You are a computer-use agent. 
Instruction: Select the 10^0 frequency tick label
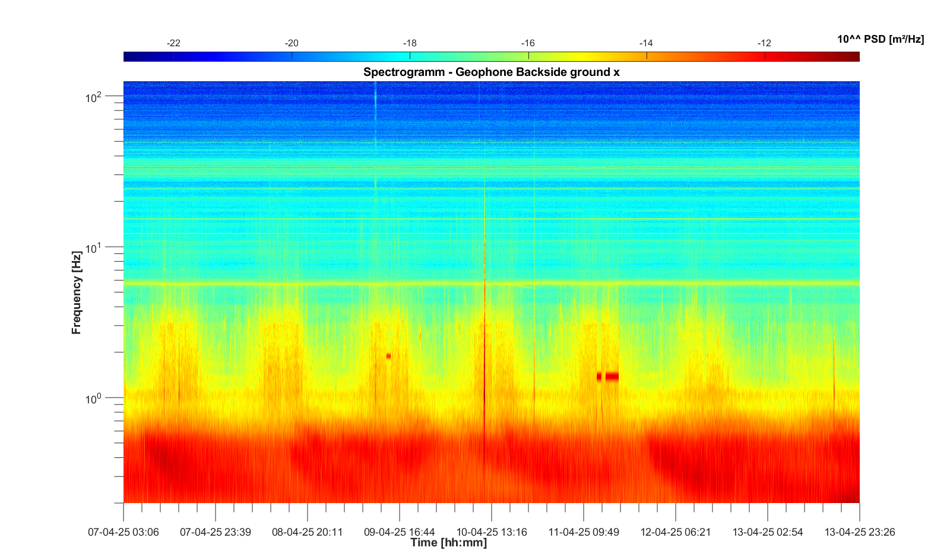coord(94,399)
